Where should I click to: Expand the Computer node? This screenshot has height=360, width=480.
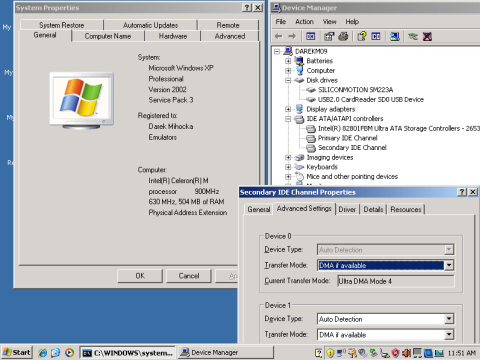[288, 71]
